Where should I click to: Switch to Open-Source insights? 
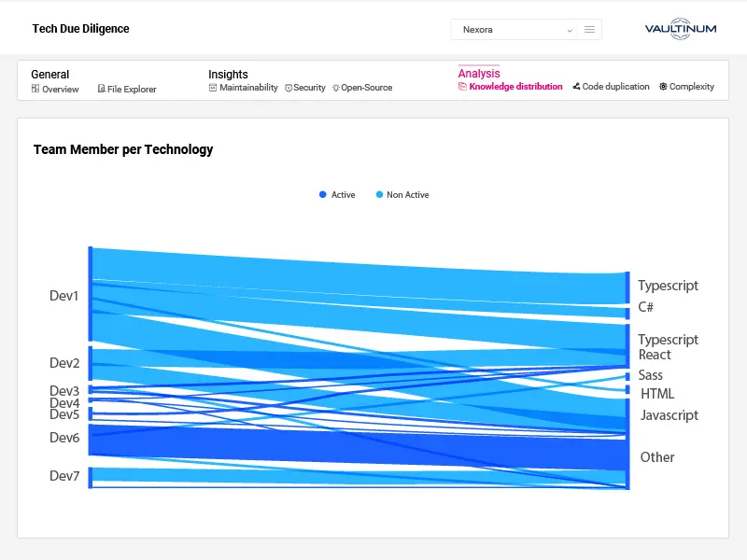point(362,88)
